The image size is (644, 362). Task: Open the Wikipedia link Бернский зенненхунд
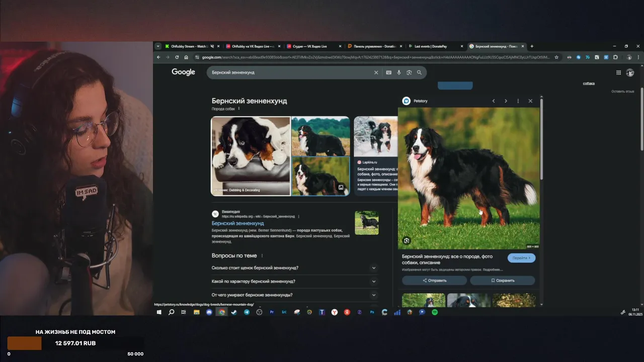tap(237, 223)
